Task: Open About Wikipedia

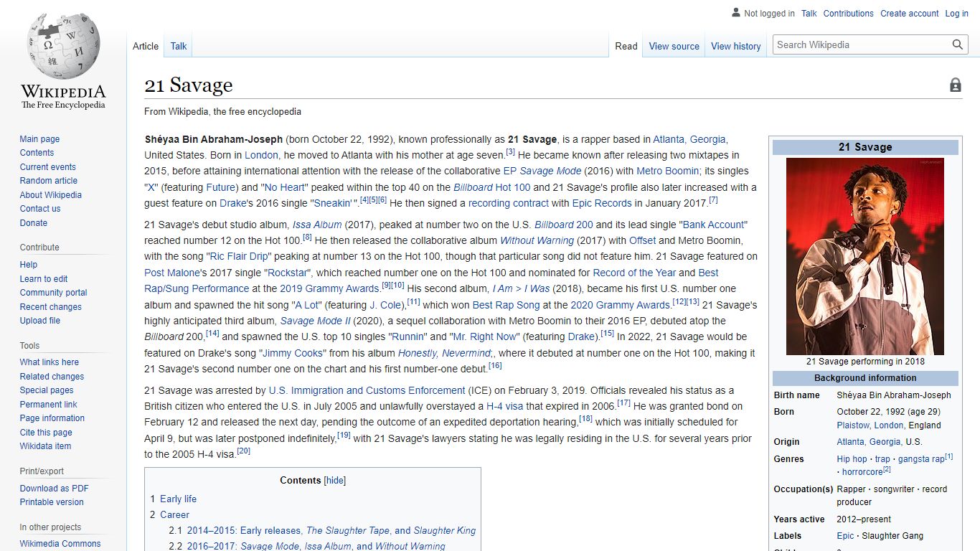Action: [50, 195]
